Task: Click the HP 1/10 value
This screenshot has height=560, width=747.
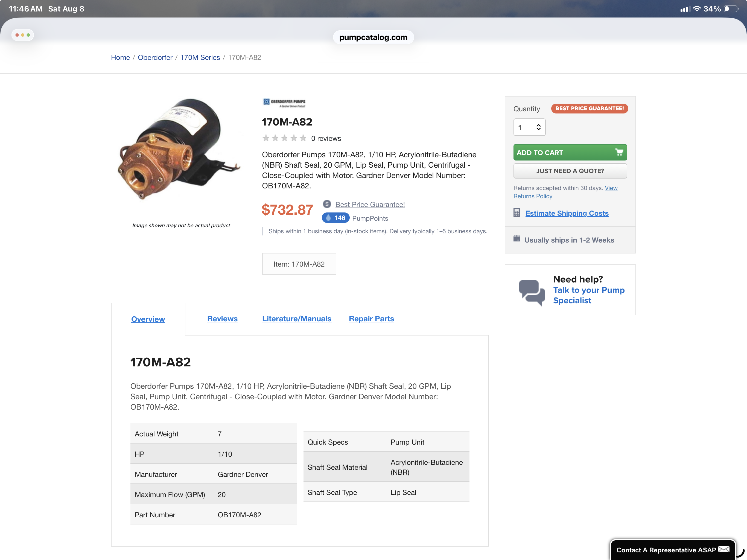Action: [224, 454]
